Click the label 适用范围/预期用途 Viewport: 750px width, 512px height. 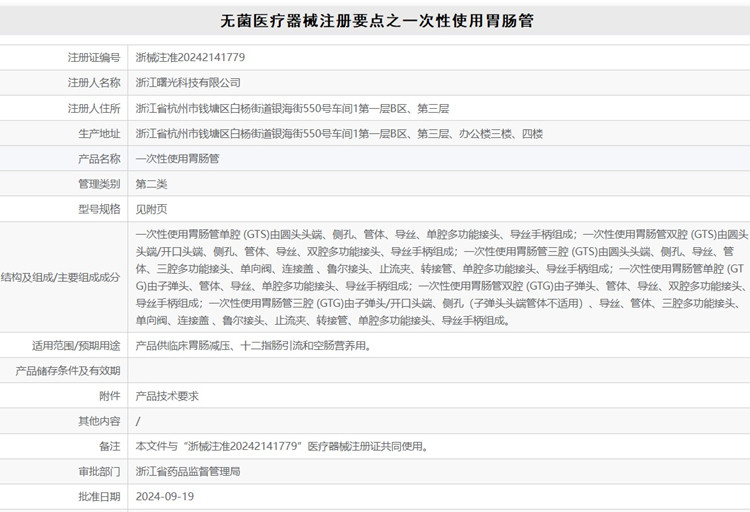coord(76,345)
